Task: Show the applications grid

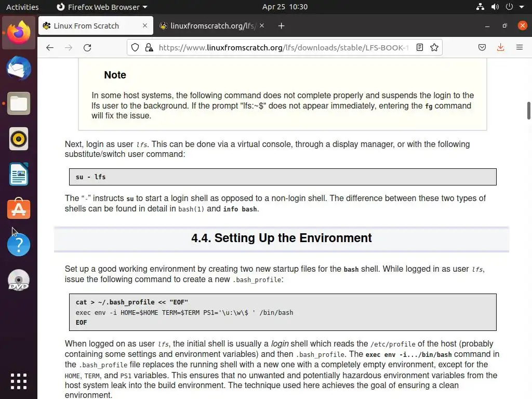Action: [x=19, y=381]
